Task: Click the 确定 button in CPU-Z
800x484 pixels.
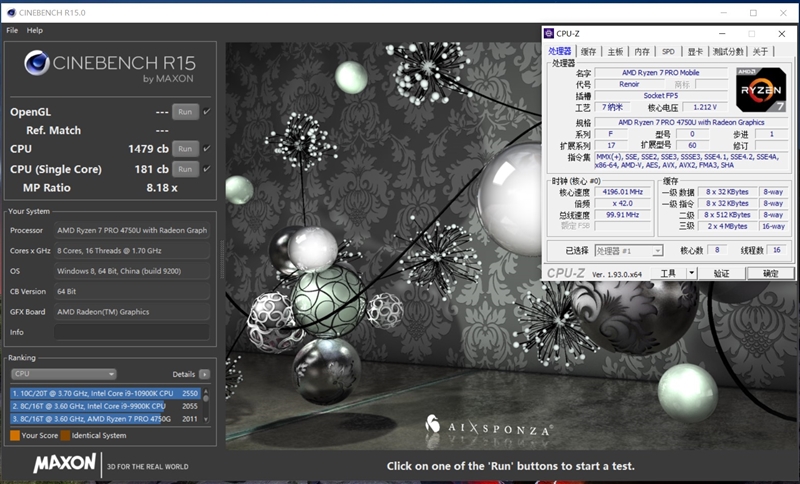Action: (770, 273)
